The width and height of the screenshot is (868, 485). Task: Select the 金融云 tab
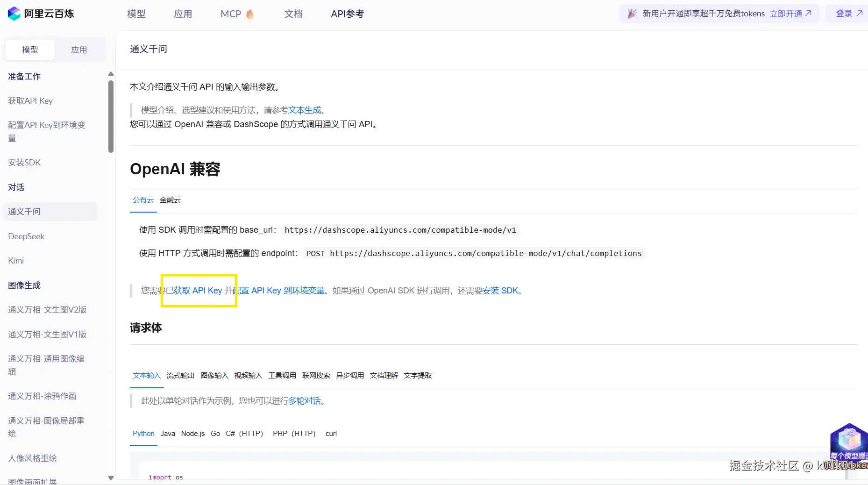tap(170, 200)
